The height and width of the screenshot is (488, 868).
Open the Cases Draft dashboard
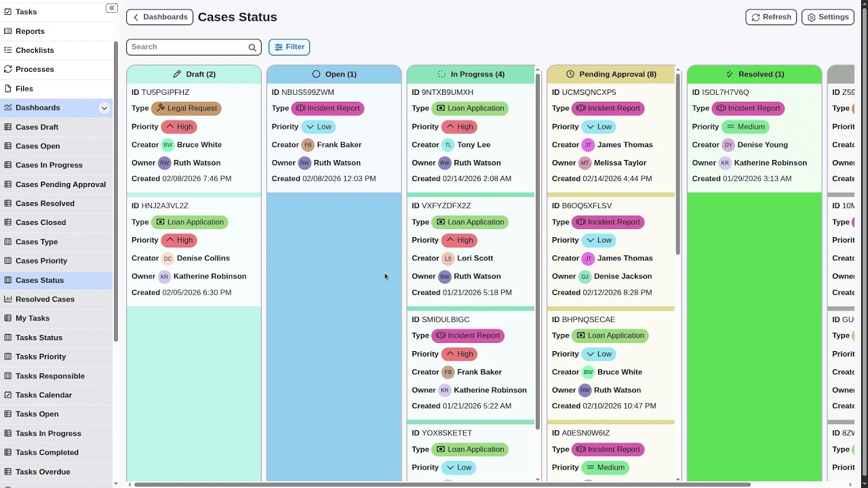(x=56, y=127)
